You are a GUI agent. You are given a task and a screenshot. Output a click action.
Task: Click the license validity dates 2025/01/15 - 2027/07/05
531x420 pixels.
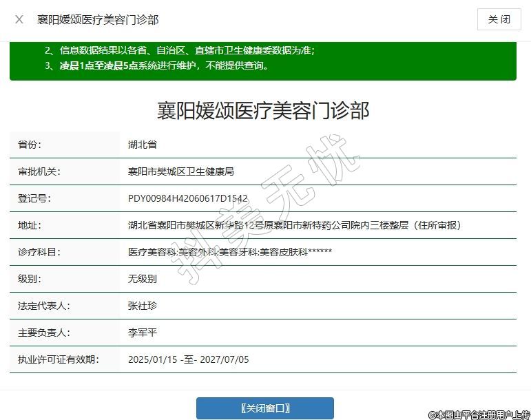188,359
